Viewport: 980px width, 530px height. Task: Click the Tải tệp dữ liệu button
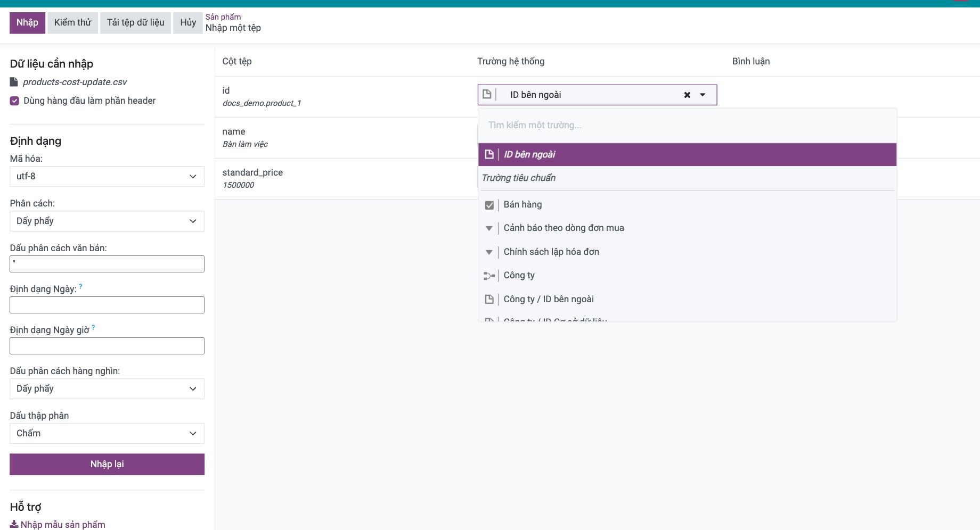click(x=135, y=23)
